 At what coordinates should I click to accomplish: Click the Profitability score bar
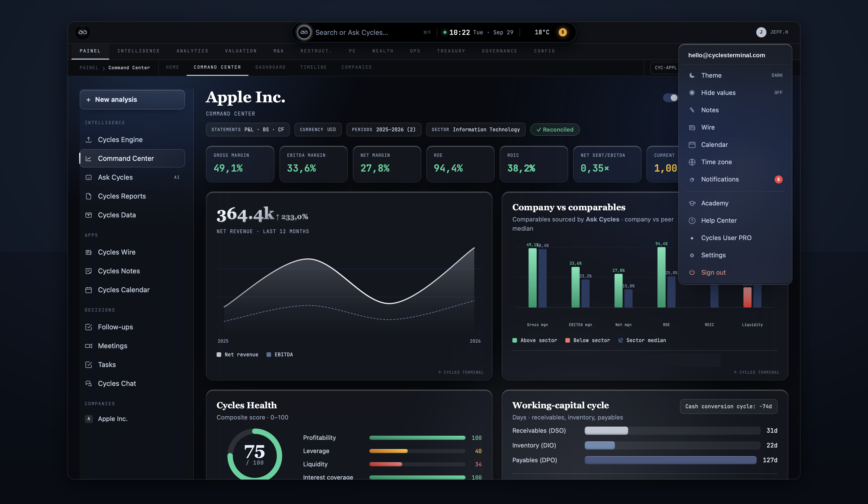[x=417, y=438]
